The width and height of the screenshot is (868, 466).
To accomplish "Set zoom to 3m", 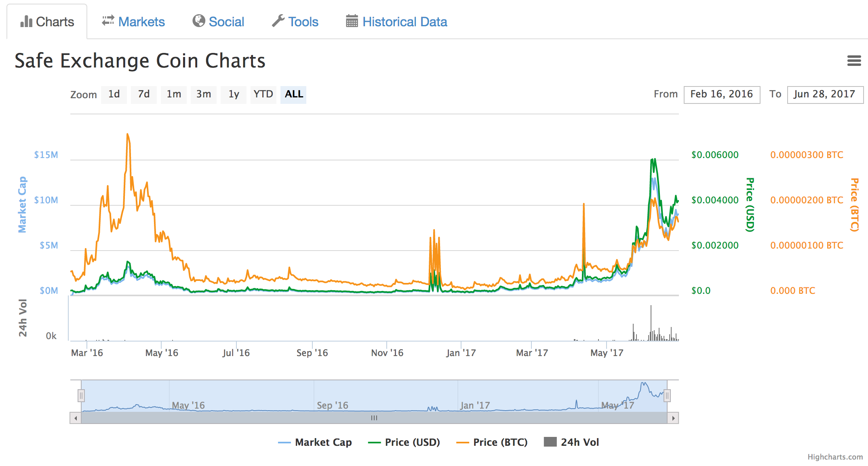I will pos(204,95).
